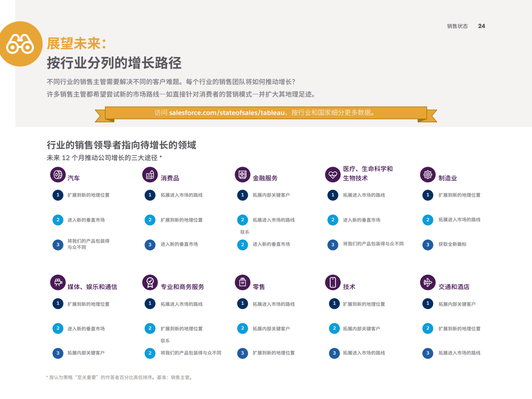
Task: Click the 销售状态 header label
Action: (x=457, y=26)
